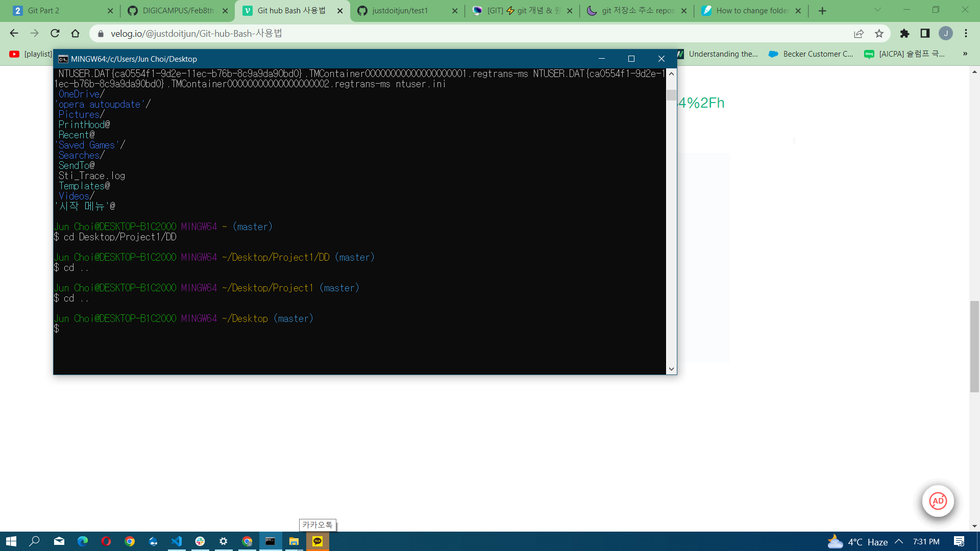Screen dimensions: 980x551
Task: Click the floating AD blocker button
Action: coord(938,501)
